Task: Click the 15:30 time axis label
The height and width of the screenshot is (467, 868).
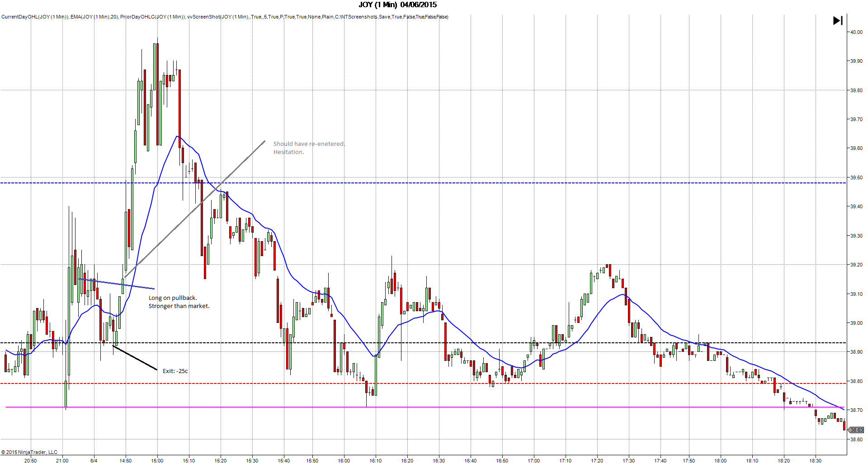Action: (x=252, y=461)
